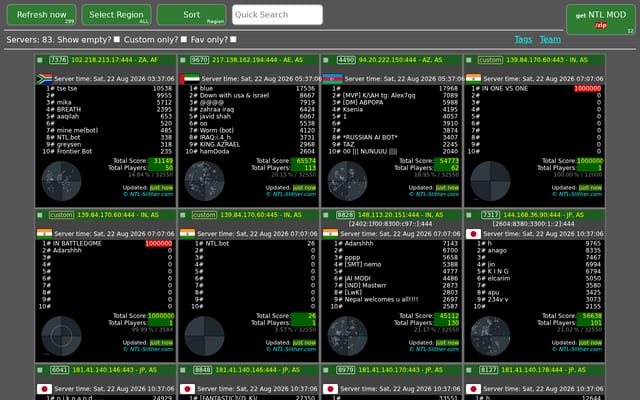Open the minimap of server 139.84.170.60:445
Screen dimensions: 640x400
204,336
